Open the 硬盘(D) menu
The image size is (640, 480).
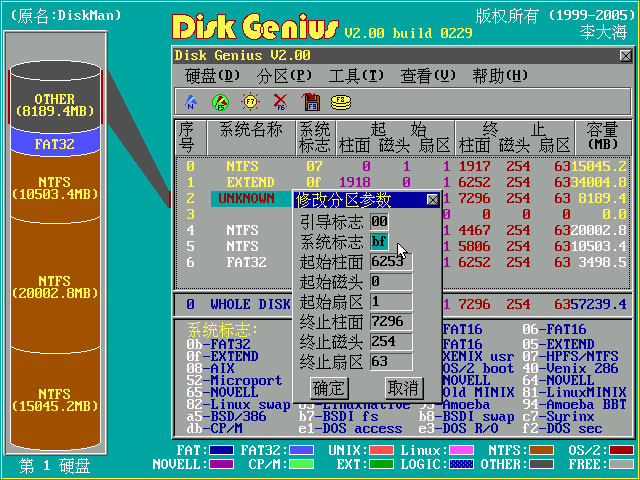click(x=212, y=76)
